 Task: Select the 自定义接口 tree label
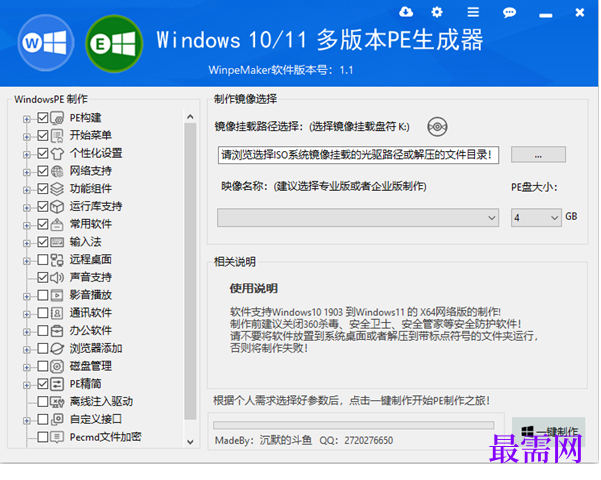pos(96,419)
